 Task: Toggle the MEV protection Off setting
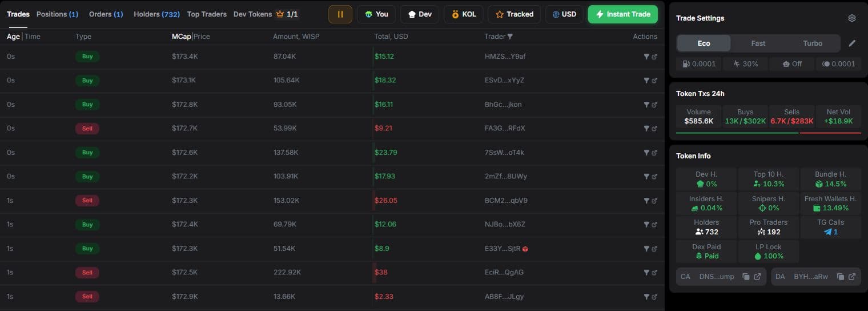791,64
